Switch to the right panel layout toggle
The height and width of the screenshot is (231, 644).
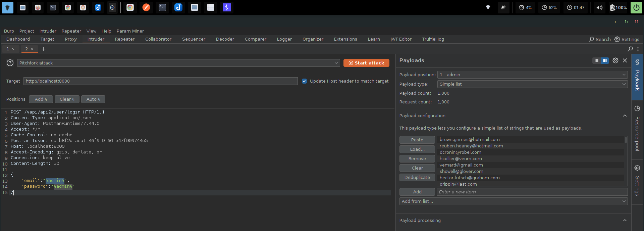pos(604,60)
